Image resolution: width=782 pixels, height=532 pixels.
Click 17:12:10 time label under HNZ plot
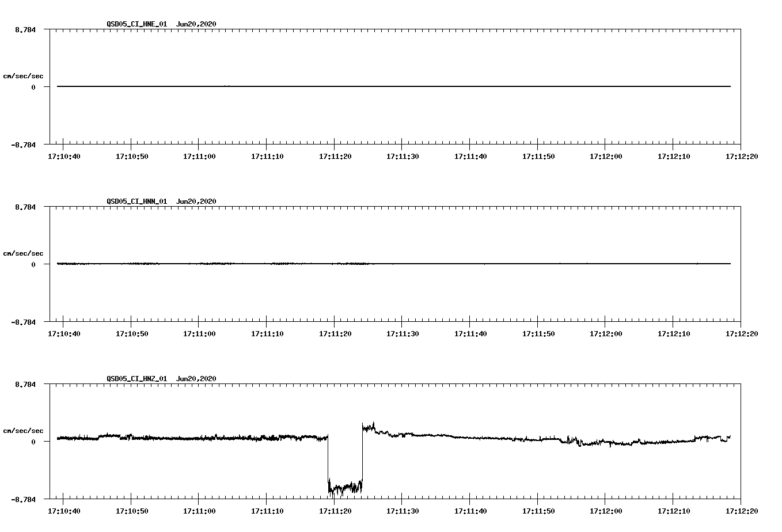pyautogui.click(x=674, y=511)
